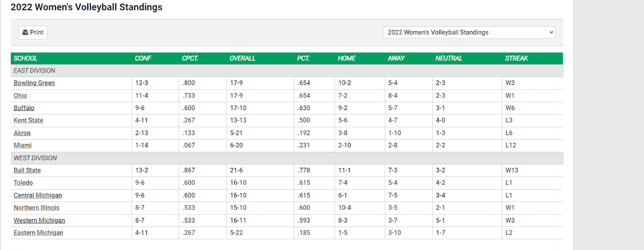Image resolution: width=644 pixels, height=250 pixels.
Task: Open the Ball State team link
Action: point(27,170)
